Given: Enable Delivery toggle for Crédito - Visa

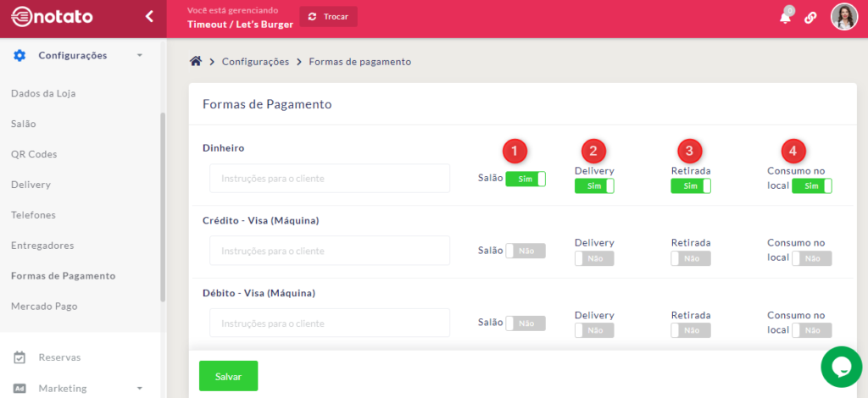Looking at the screenshot, I should (x=594, y=258).
